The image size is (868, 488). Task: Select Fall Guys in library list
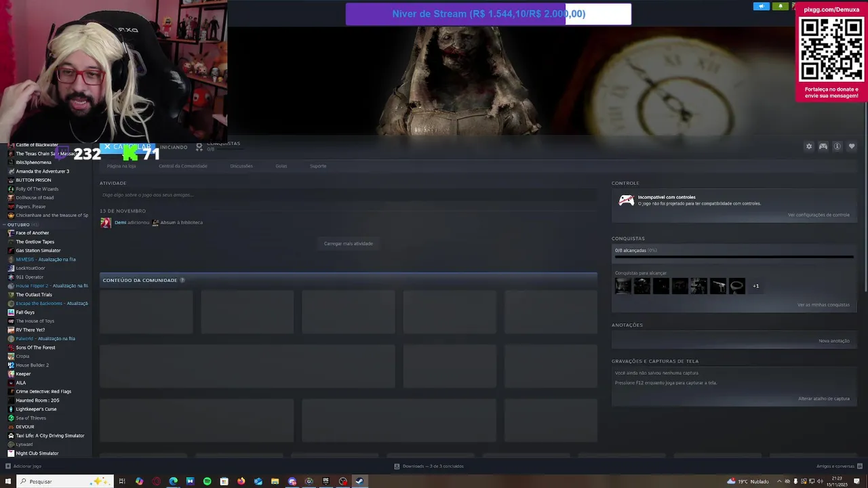point(25,312)
